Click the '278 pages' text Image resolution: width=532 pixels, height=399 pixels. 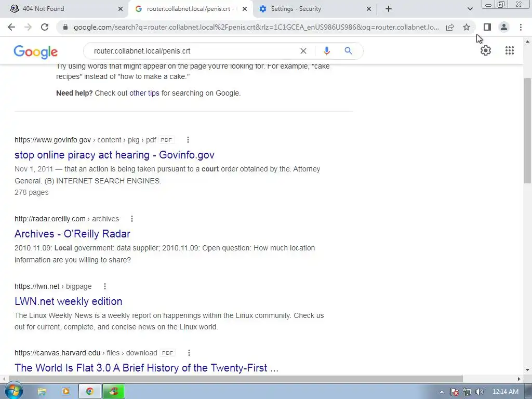click(x=32, y=192)
